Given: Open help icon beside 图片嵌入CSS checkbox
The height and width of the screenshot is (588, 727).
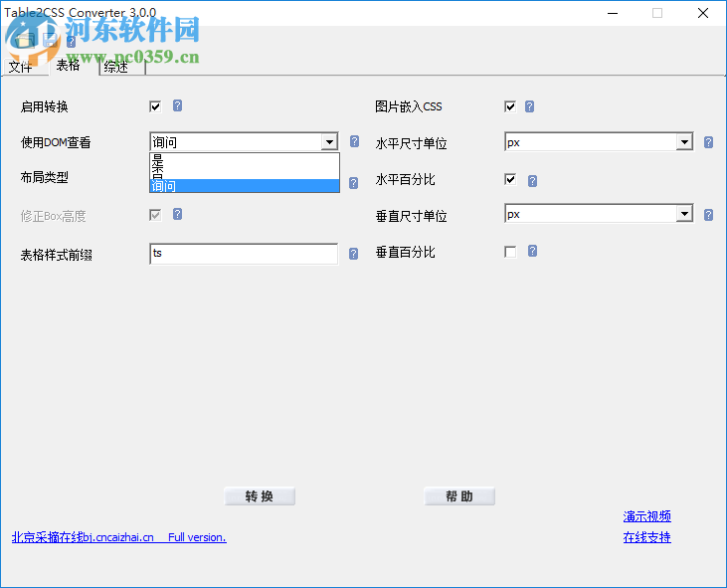Looking at the screenshot, I should pos(529,106).
